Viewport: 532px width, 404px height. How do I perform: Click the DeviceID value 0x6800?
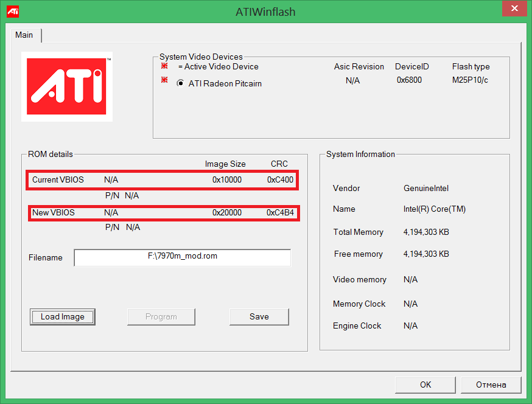click(409, 80)
